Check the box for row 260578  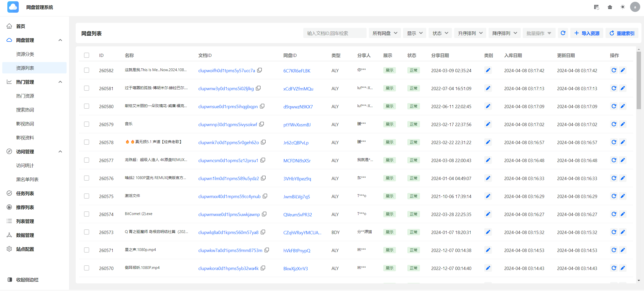pyautogui.click(x=87, y=142)
